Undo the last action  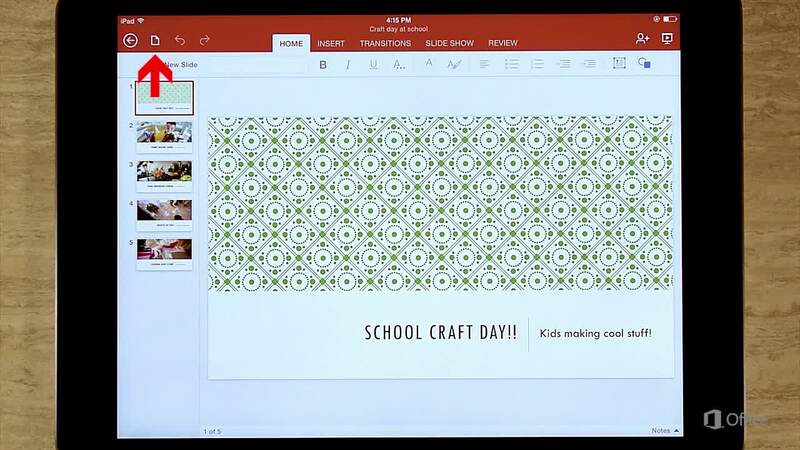tap(180, 40)
